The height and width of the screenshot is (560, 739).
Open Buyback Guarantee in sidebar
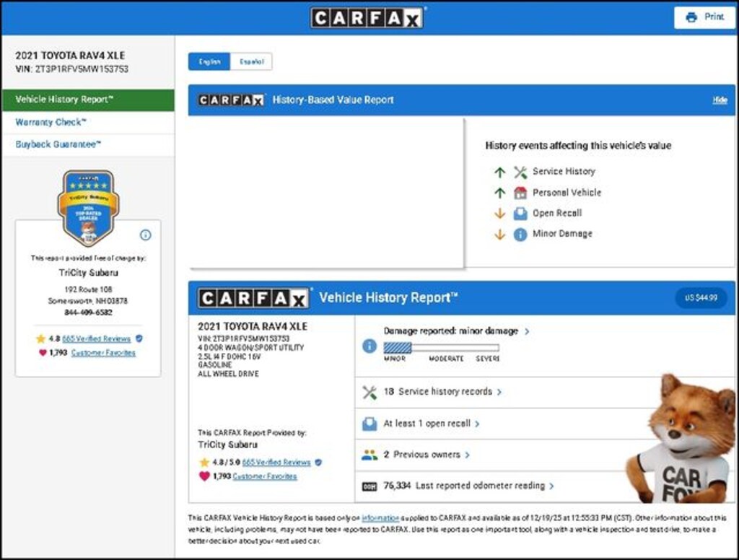(58, 145)
